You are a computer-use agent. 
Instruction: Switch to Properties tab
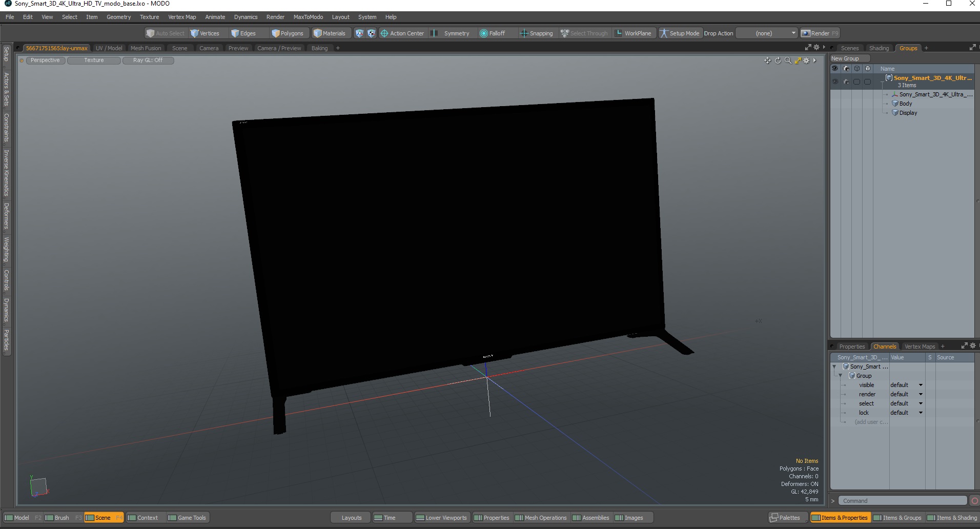(852, 347)
